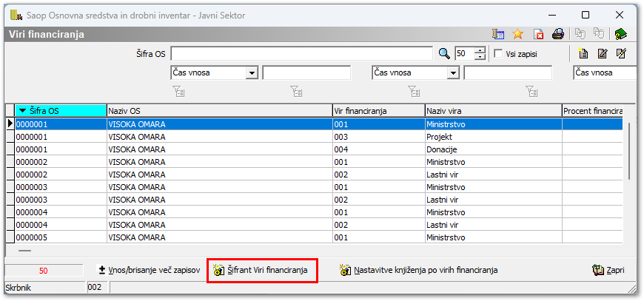
Task: Click source code 004 cell
Action: tap(379, 149)
